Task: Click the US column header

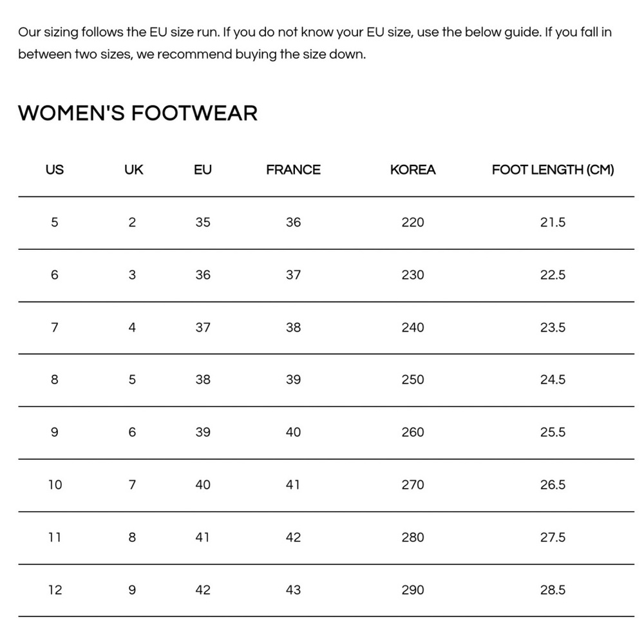Action: point(55,170)
